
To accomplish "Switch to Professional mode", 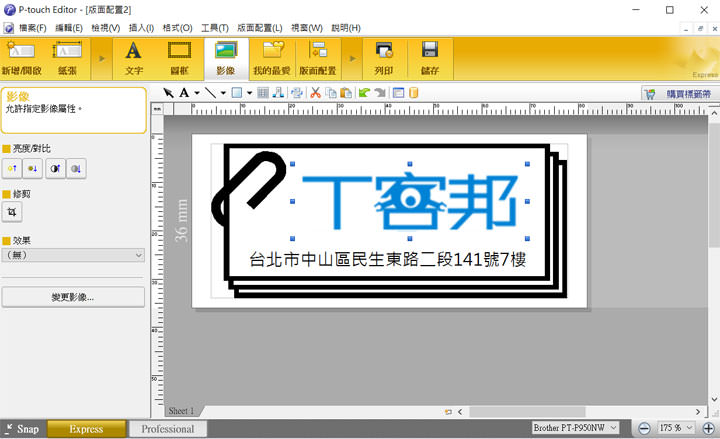I will pos(168,429).
